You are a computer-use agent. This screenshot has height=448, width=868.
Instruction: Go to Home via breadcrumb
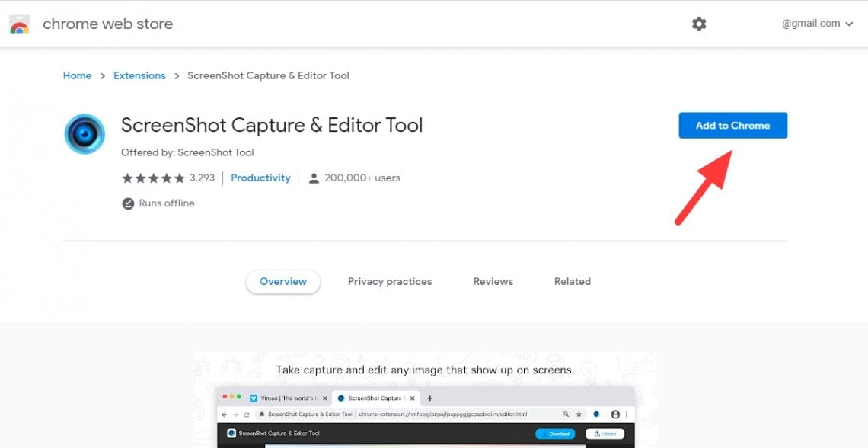tap(77, 75)
